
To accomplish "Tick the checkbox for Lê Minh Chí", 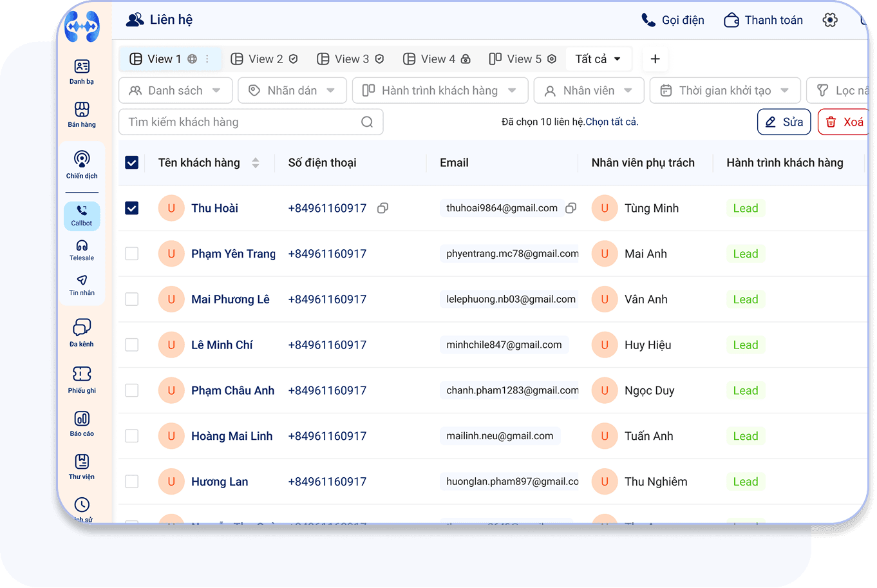I will tap(132, 345).
